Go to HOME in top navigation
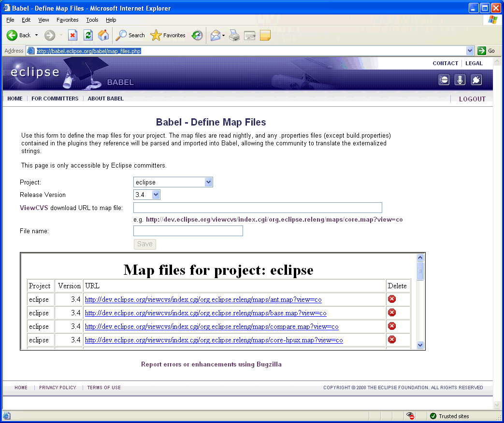 click(15, 99)
